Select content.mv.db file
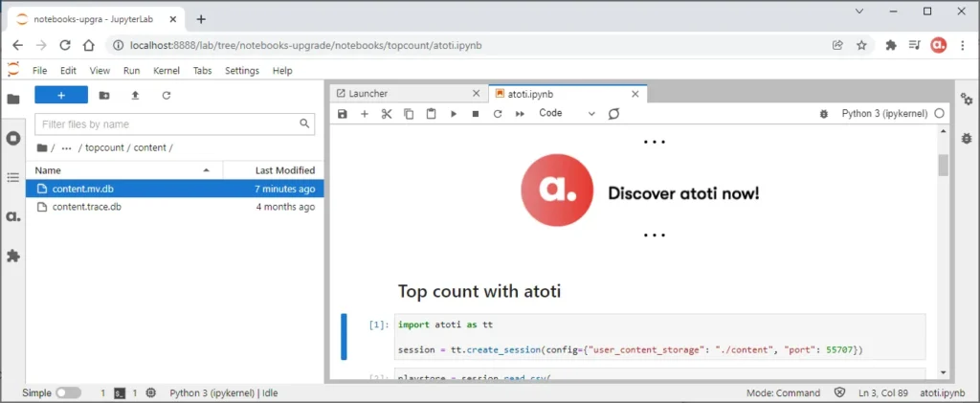The width and height of the screenshot is (980, 403). click(x=175, y=189)
